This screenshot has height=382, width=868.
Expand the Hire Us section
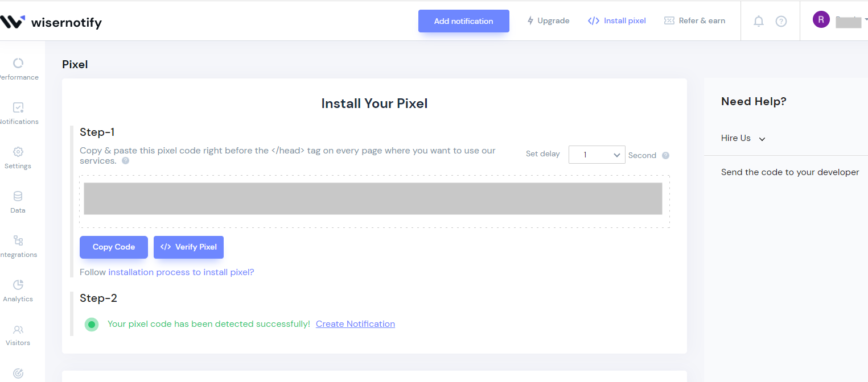pos(742,138)
